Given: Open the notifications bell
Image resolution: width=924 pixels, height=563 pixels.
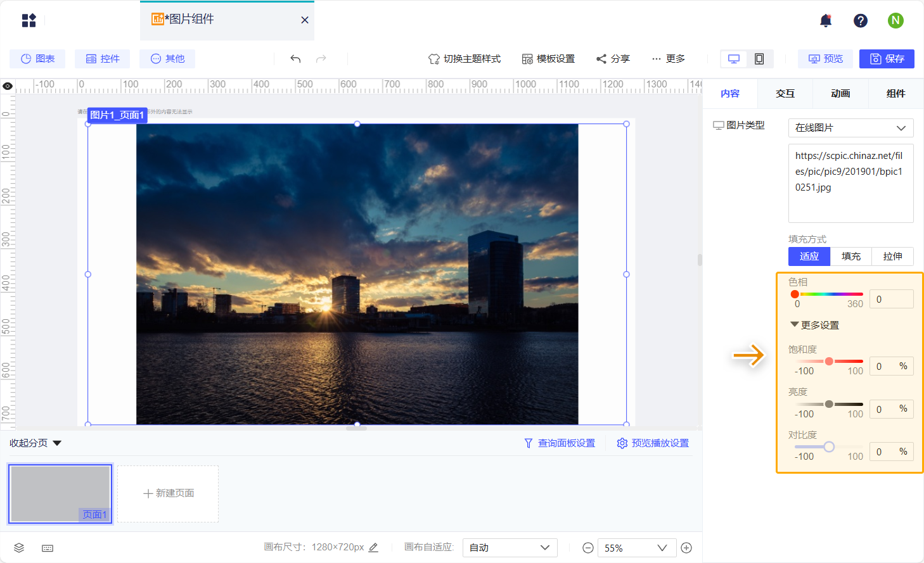Looking at the screenshot, I should pyautogui.click(x=826, y=21).
